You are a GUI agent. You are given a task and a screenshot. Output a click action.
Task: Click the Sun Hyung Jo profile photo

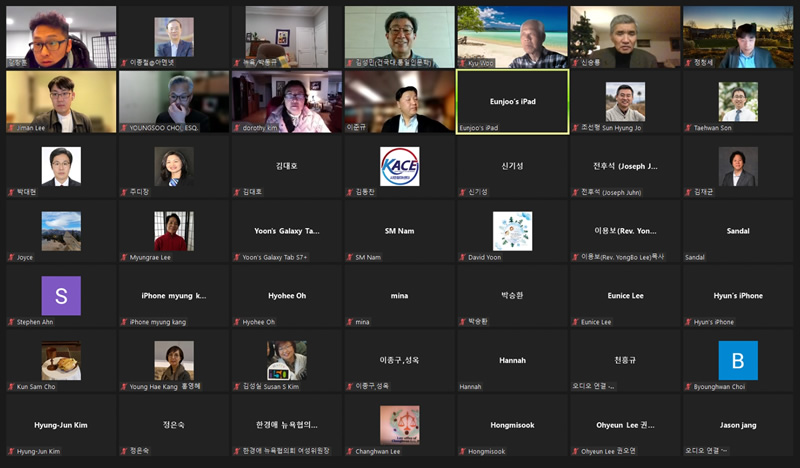coord(625,101)
